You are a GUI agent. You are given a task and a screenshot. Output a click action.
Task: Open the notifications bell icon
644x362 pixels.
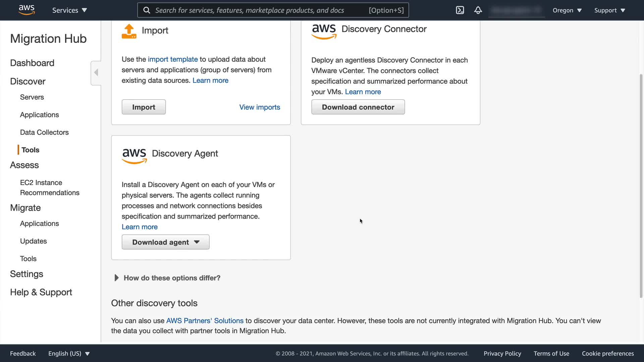[478, 10]
